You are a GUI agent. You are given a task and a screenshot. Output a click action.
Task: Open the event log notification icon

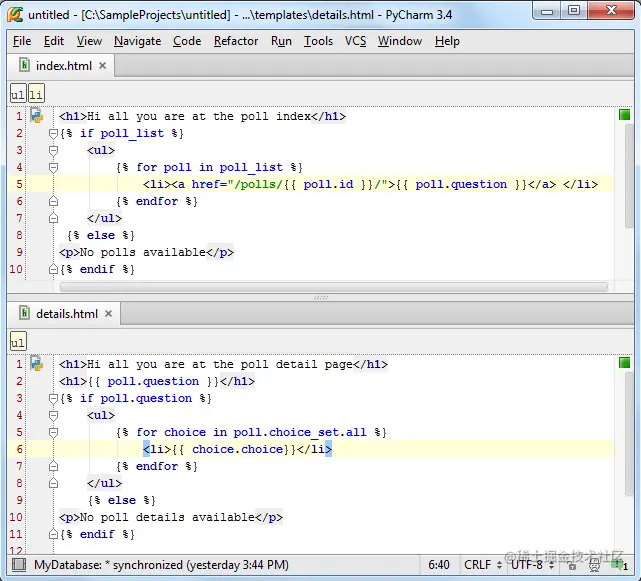(x=619, y=565)
